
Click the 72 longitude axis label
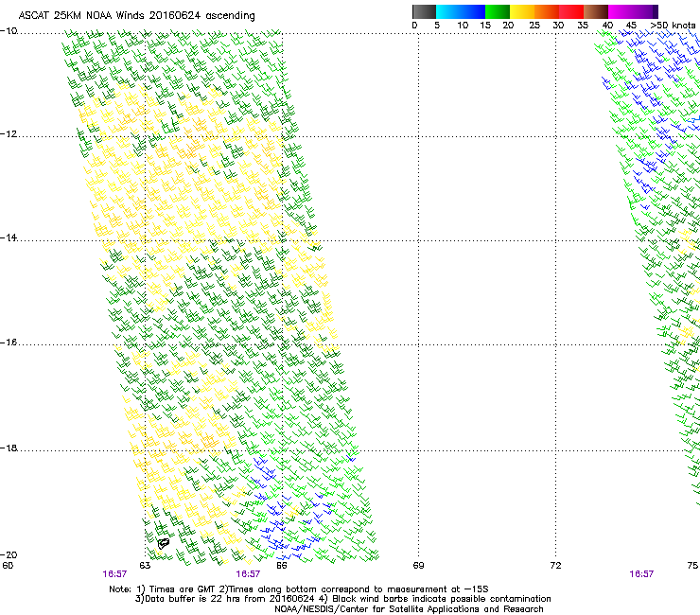pyautogui.click(x=555, y=566)
